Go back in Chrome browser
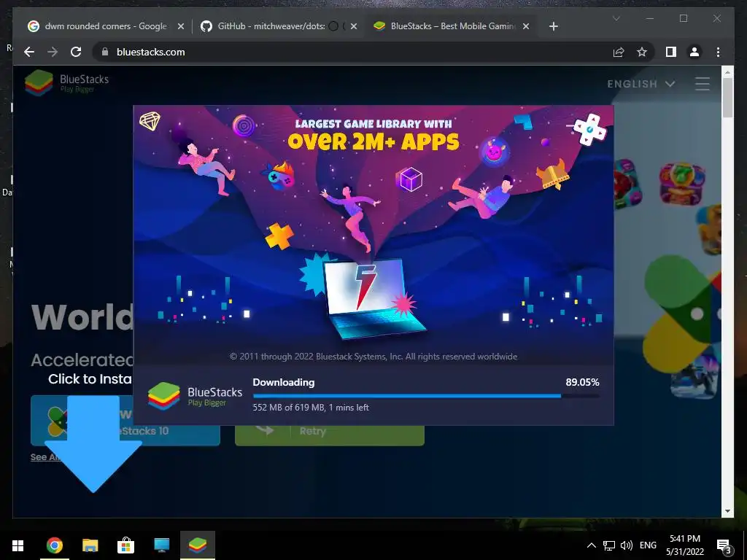Screen dimensions: 747x560 pos(29,52)
